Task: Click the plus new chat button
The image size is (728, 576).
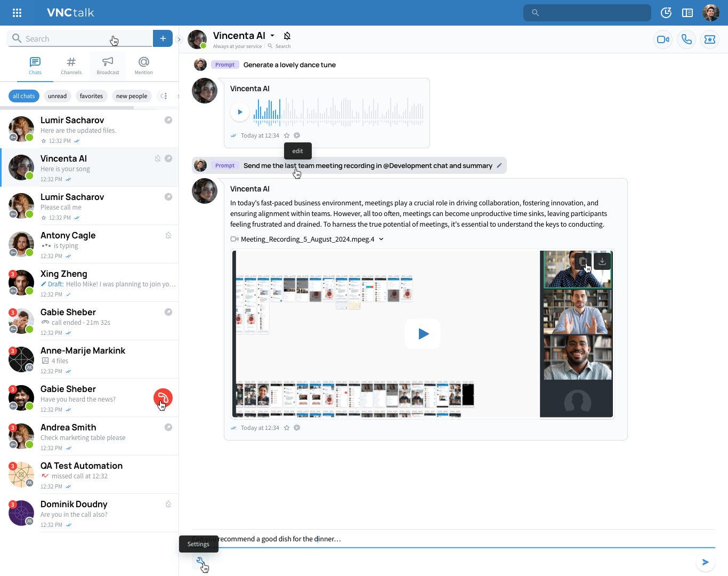Action: click(163, 38)
